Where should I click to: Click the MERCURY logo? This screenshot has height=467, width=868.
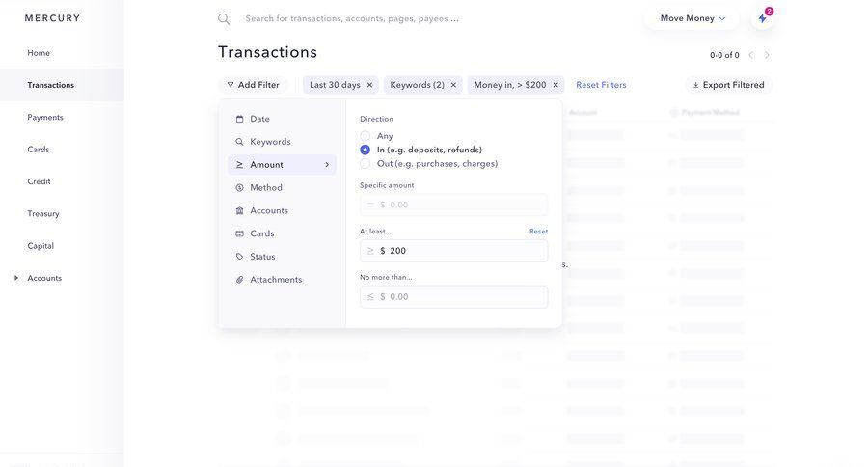pos(53,18)
